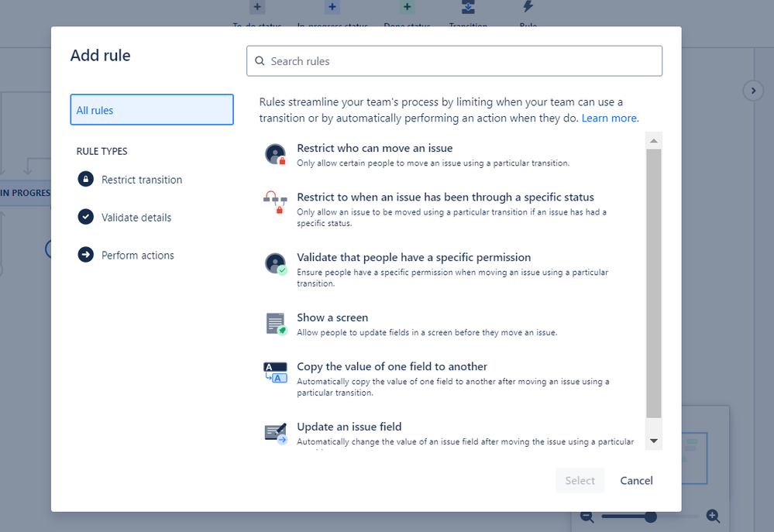The height and width of the screenshot is (532, 774).
Task: Click the Search rules input field
Action: (x=454, y=61)
